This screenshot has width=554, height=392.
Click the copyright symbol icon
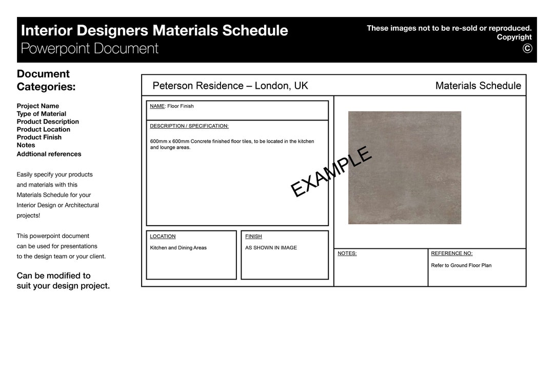click(527, 48)
